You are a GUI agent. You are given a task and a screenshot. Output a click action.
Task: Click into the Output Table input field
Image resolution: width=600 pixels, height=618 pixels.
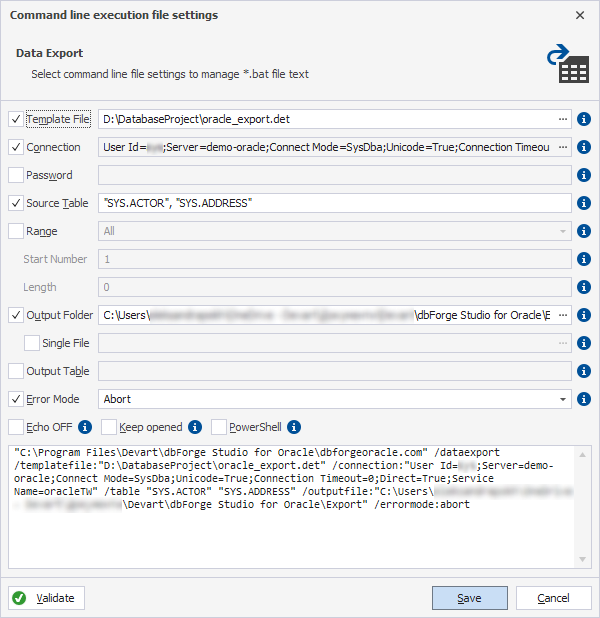tap(335, 371)
